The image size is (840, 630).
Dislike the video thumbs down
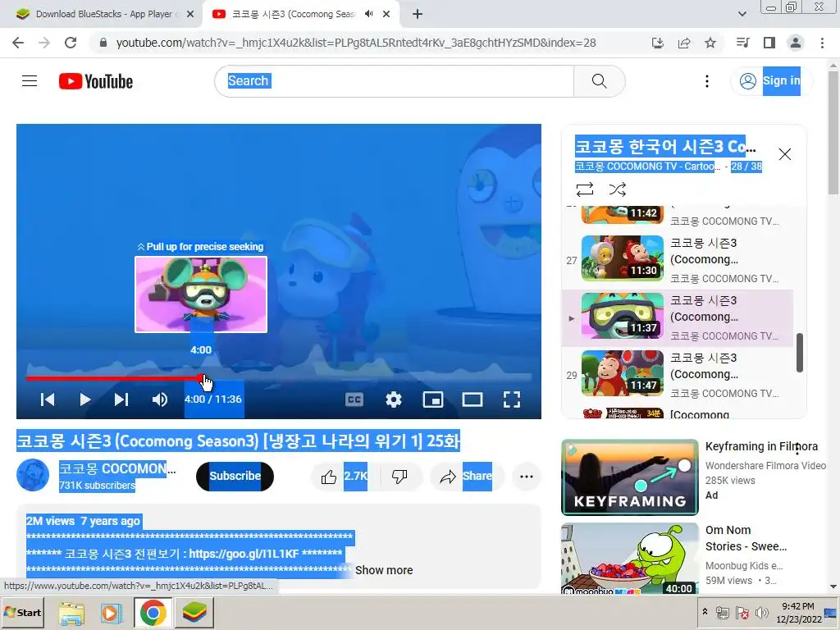(x=399, y=477)
